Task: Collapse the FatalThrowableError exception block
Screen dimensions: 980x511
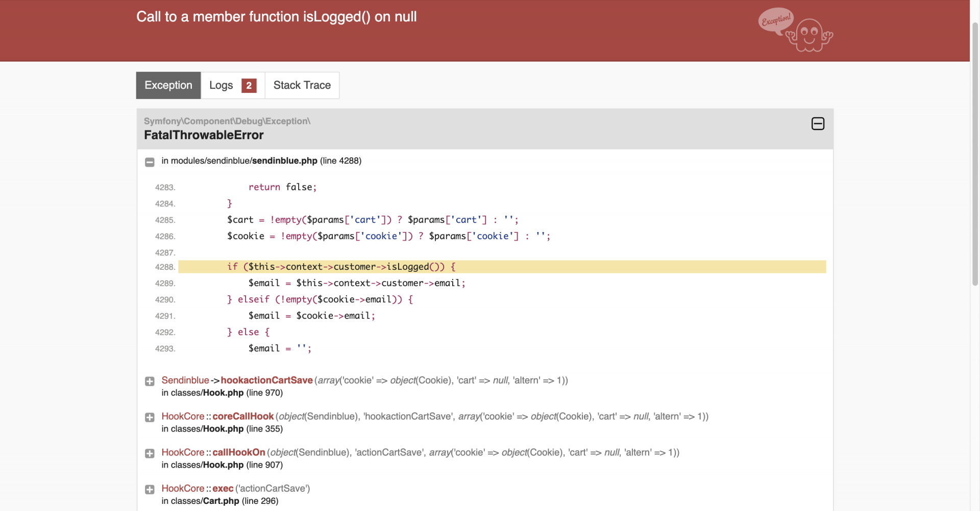Action: (818, 123)
